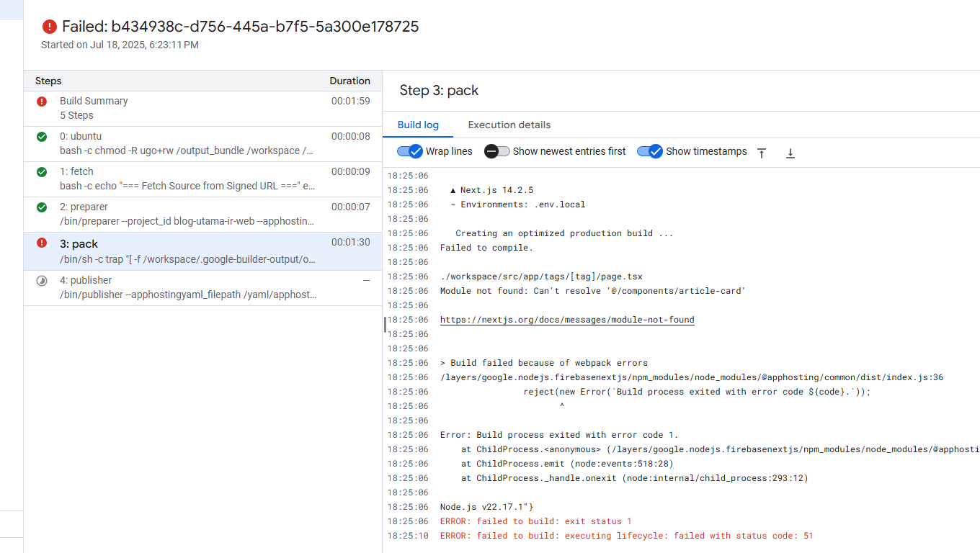Switch to the Execution details tab

[x=509, y=125]
